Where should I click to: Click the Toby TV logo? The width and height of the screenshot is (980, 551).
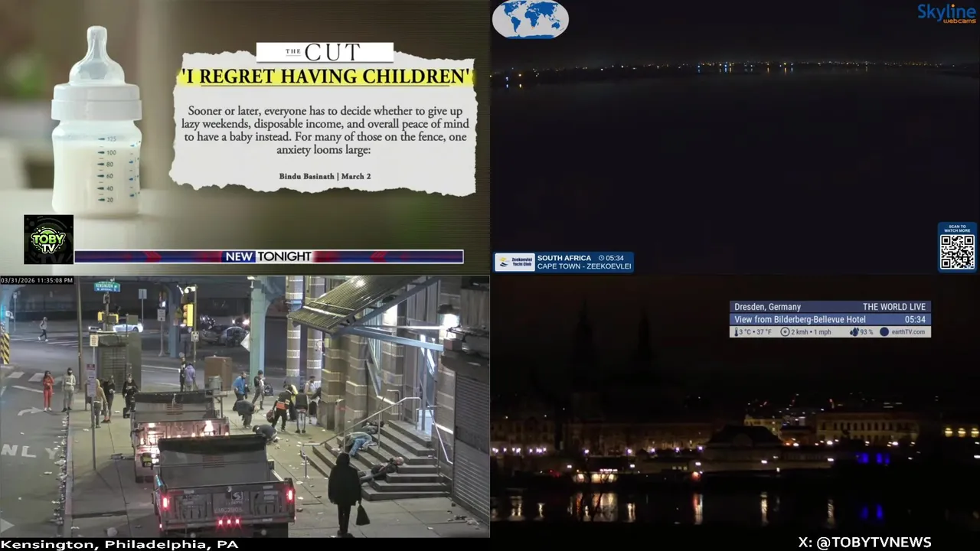pos(48,240)
